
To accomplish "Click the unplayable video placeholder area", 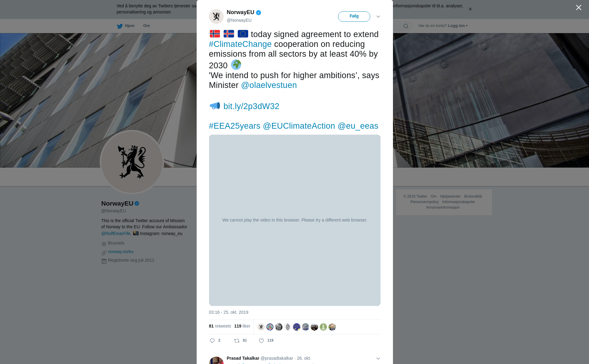I will click(x=295, y=220).
